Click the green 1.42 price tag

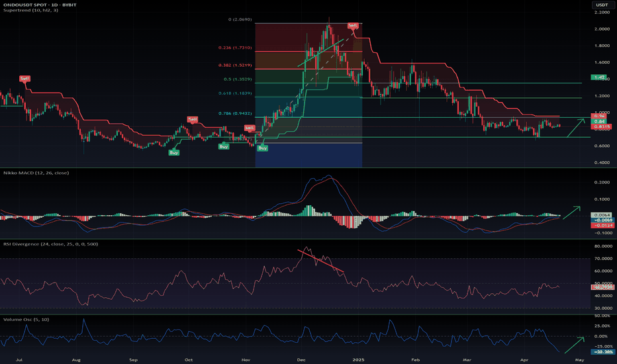tap(599, 77)
